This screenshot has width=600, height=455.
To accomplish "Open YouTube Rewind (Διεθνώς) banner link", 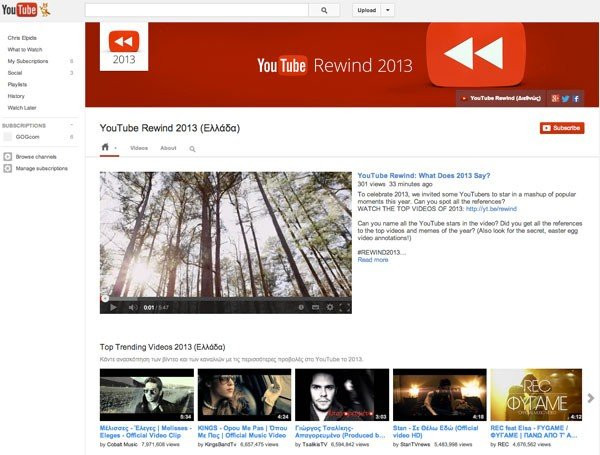I will pyautogui.click(x=501, y=98).
